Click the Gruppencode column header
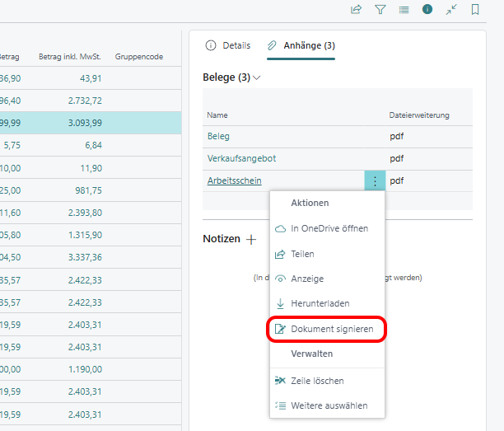Screen dimensions: 504x431 (x=139, y=57)
